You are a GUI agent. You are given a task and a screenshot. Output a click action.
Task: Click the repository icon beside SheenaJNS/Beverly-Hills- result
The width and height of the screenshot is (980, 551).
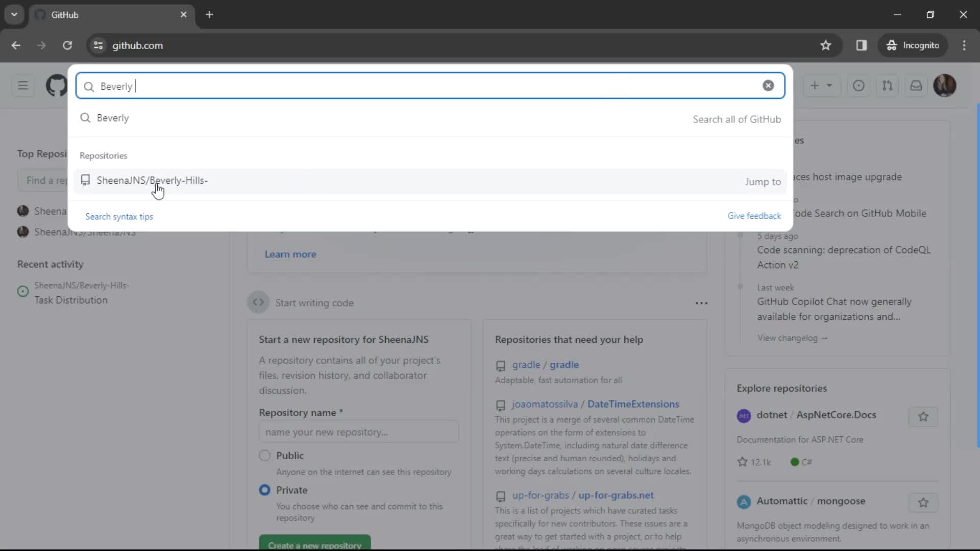(x=85, y=180)
